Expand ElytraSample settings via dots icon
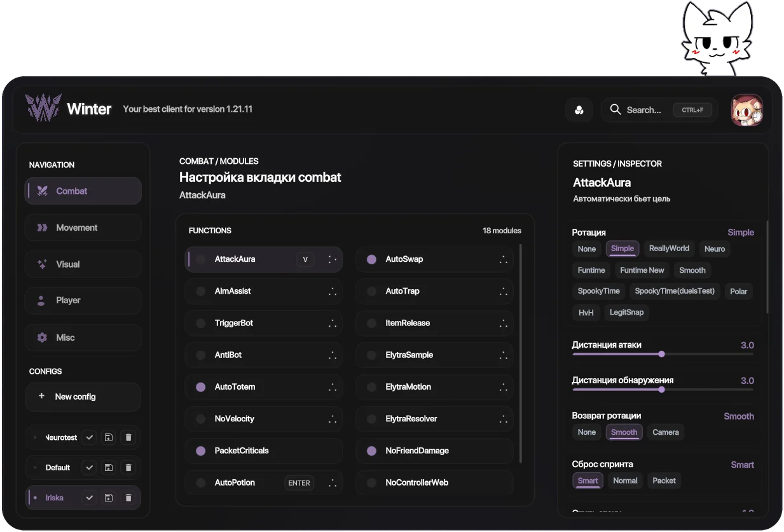This screenshot has width=784, height=532. (x=503, y=355)
